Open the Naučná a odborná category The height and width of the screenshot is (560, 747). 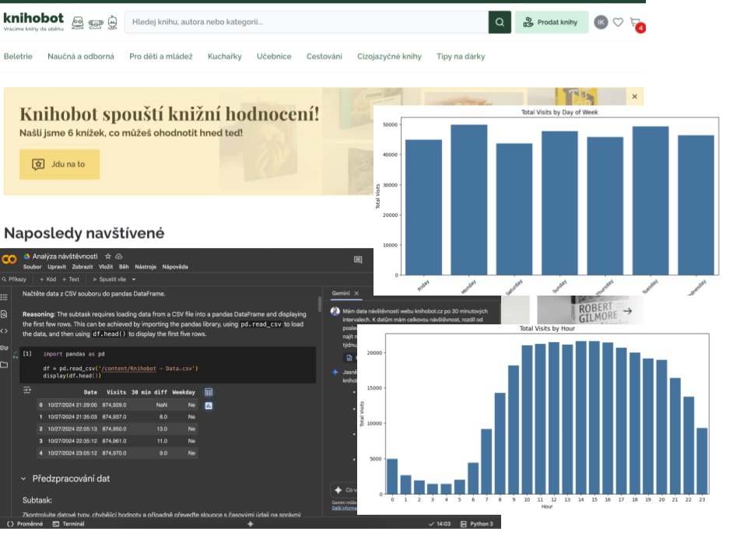81,56
